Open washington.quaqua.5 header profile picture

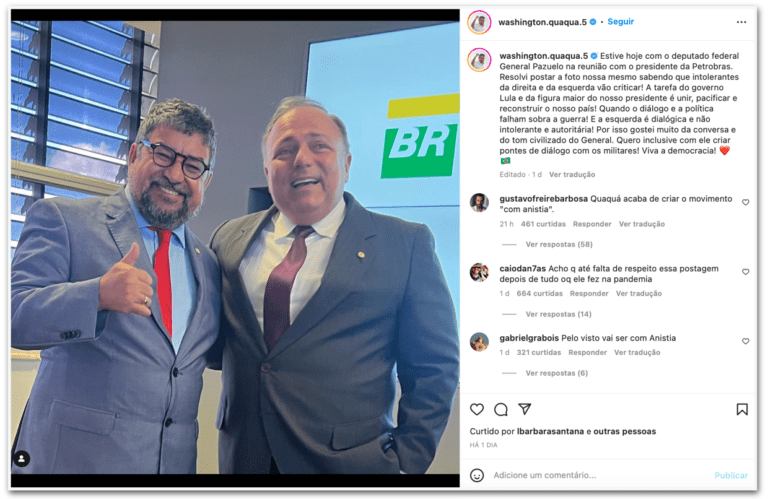479,23
